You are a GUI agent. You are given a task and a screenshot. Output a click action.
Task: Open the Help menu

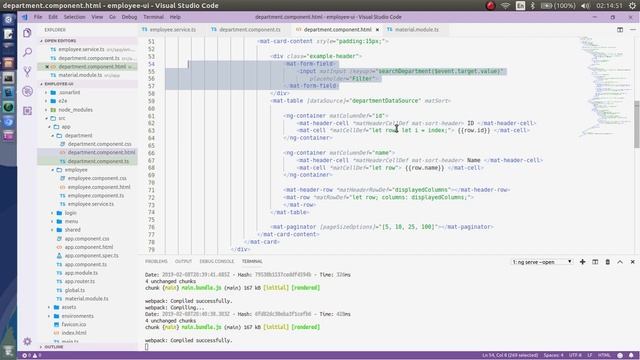[175, 17]
